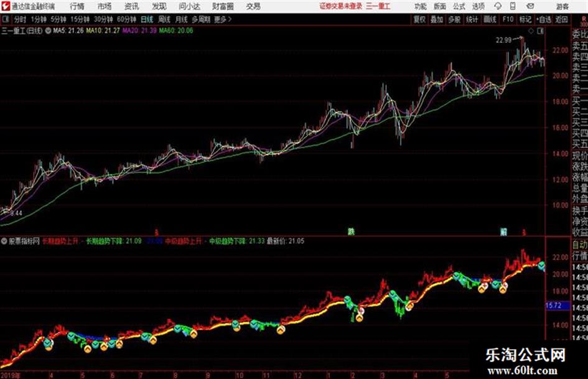
Task: Click the MA60: 20.06 label
Action: click(176, 30)
